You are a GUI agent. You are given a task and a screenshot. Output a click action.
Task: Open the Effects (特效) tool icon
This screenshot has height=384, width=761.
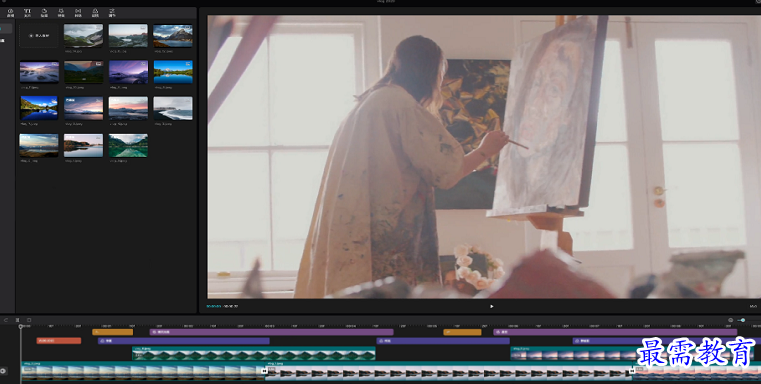61,13
